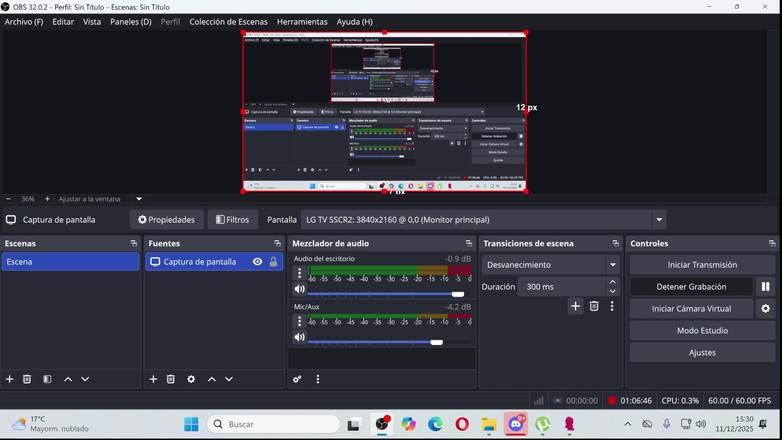Open audio mixer three-dot menu at bottom

(318, 379)
